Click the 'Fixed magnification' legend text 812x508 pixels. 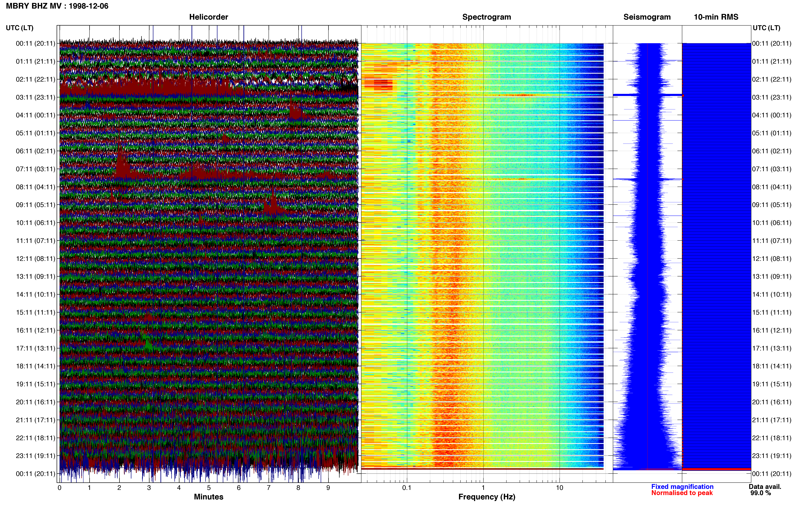coord(682,486)
